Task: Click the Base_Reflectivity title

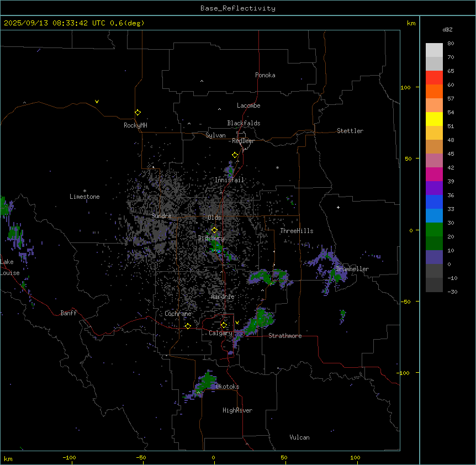Action: click(238, 8)
